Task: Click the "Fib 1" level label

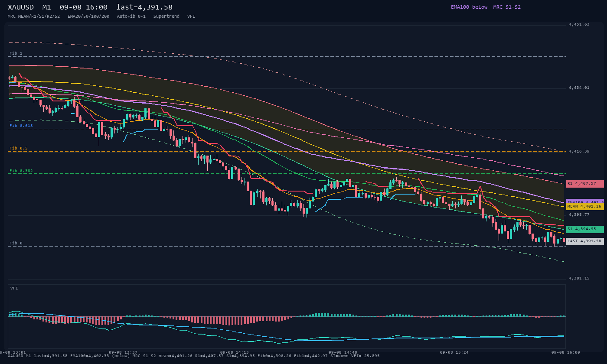Action: click(x=16, y=53)
